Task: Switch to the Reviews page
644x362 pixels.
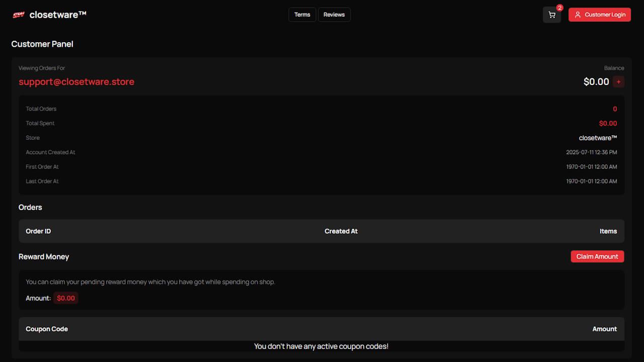Action: 334,15
